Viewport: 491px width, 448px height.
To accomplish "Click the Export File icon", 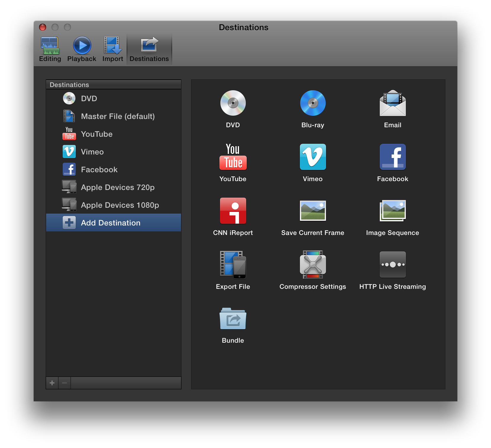I will pyautogui.click(x=233, y=265).
